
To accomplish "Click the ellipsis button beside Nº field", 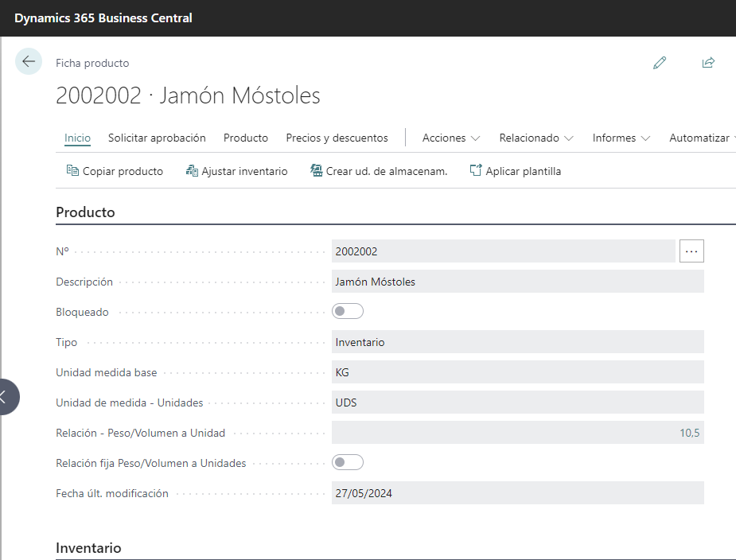I will [691, 251].
